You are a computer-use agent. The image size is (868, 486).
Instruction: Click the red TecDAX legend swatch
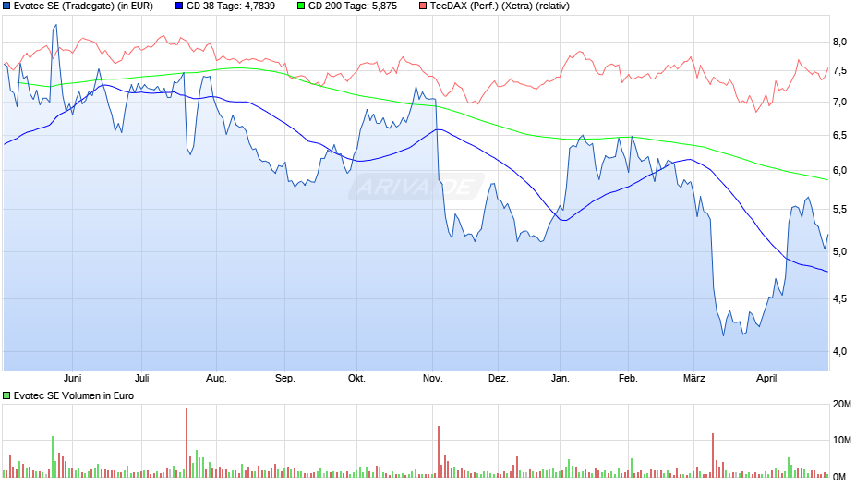[x=423, y=6]
